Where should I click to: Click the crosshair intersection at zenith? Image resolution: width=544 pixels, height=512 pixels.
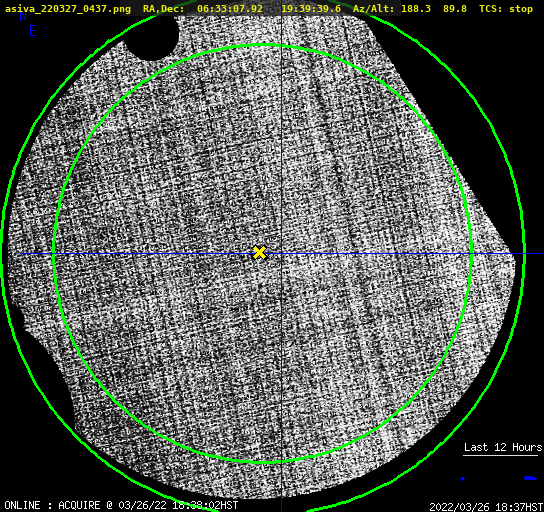[281, 254]
